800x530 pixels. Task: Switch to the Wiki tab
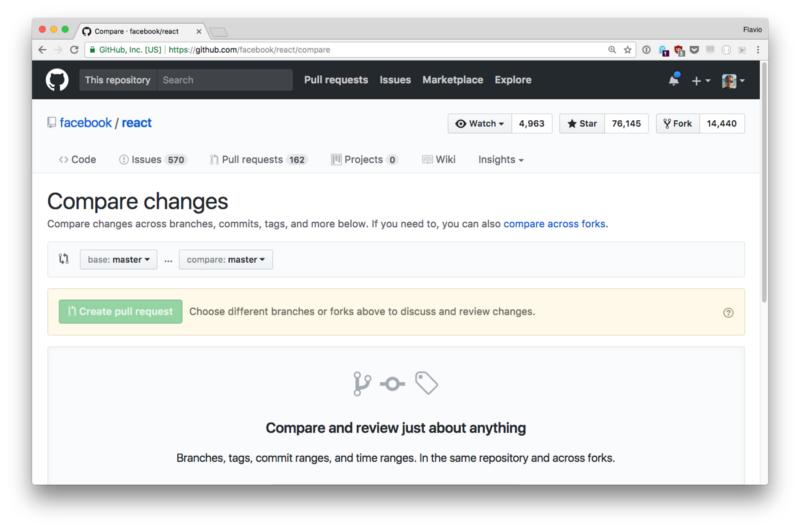(439, 160)
